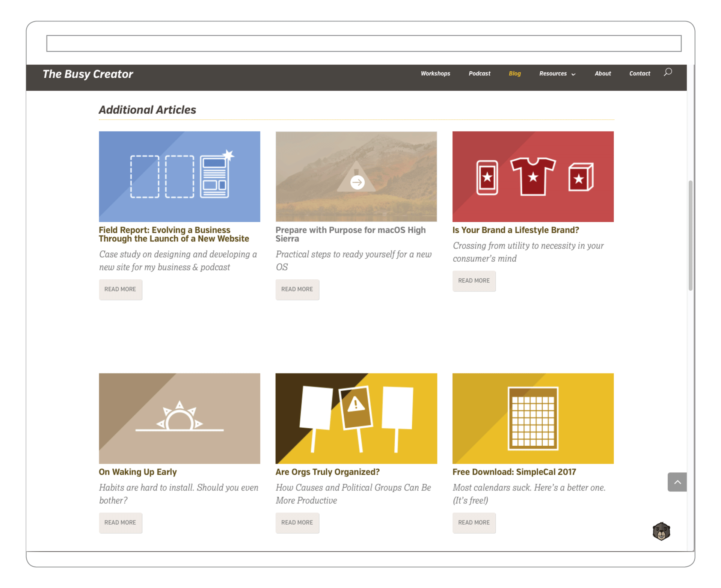This screenshot has height=588, width=721.
Task: Click the search magnifier icon in navbar
Action: [667, 72]
